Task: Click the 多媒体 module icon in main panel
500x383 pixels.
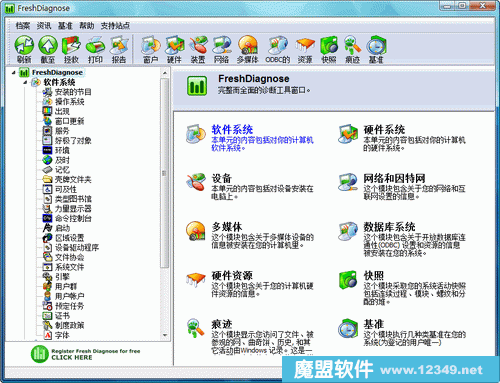Action: click(x=196, y=231)
